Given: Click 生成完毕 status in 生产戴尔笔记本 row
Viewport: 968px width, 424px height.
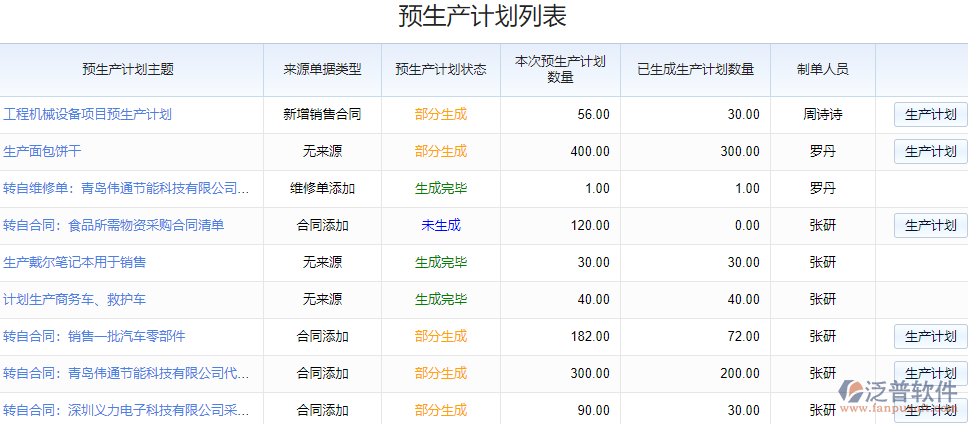Looking at the screenshot, I should pyautogui.click(x=441, y=262).
